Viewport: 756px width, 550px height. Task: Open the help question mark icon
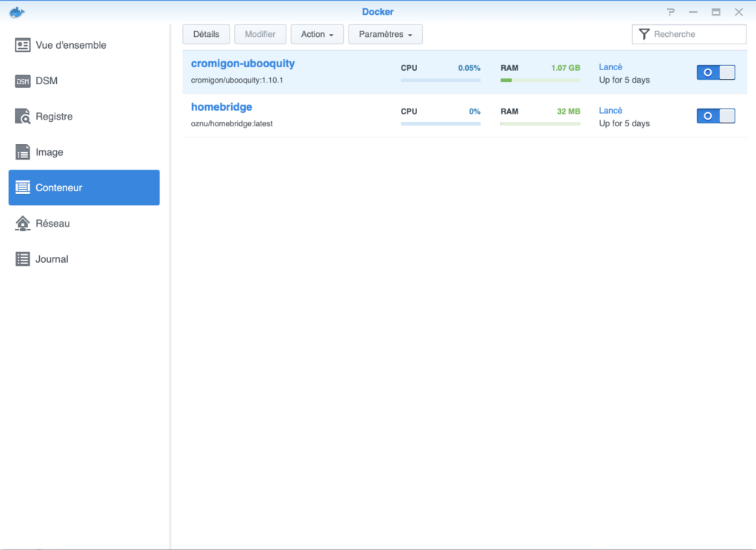(670, 12)
